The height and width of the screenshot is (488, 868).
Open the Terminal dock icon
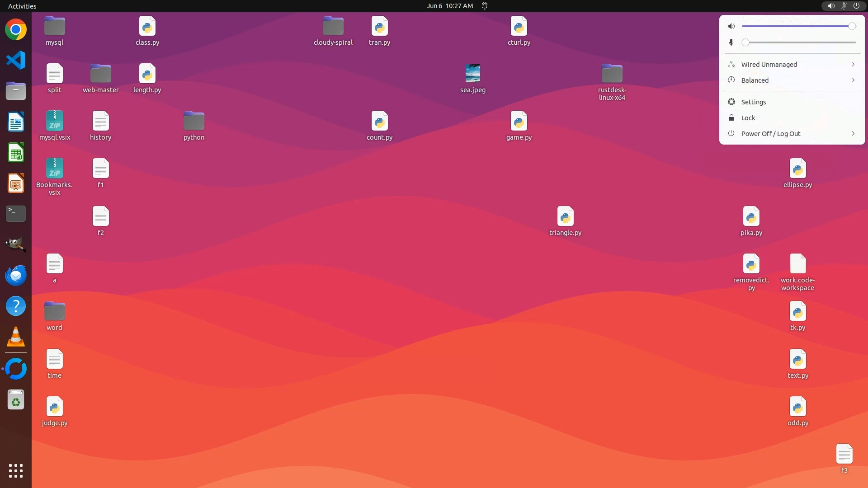click(16, 213)
